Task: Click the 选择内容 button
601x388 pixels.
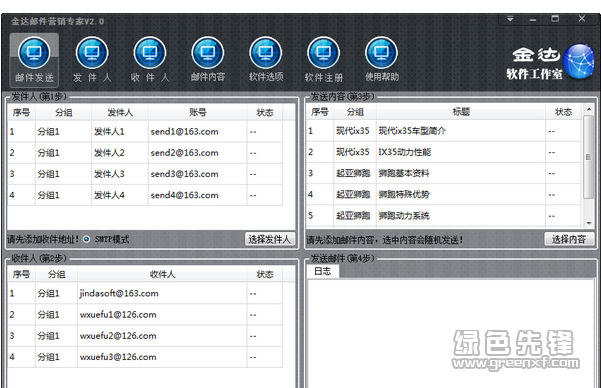Action: (x=569, y=239)
